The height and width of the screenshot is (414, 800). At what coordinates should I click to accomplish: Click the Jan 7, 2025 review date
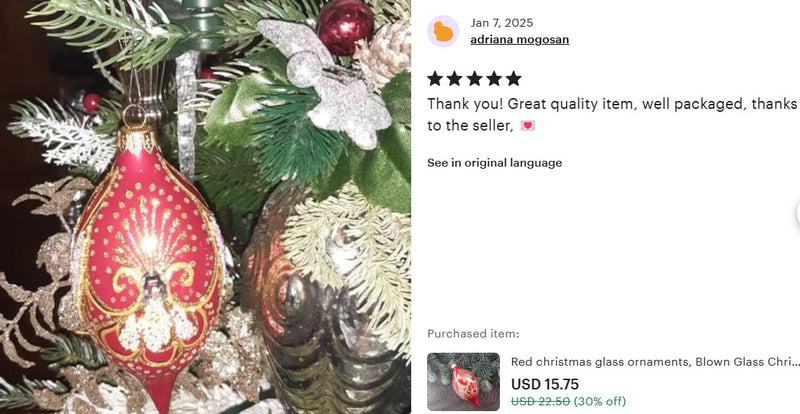tap(502, 23)
